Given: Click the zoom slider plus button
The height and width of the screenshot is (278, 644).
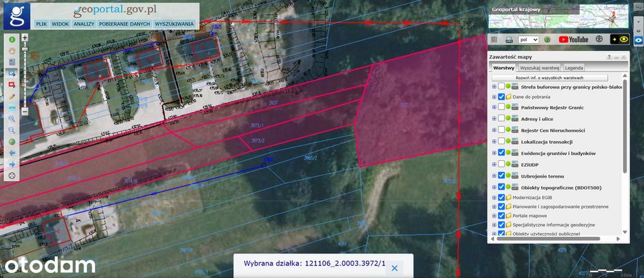Looking at the screenshot, I should coord(25,37).
